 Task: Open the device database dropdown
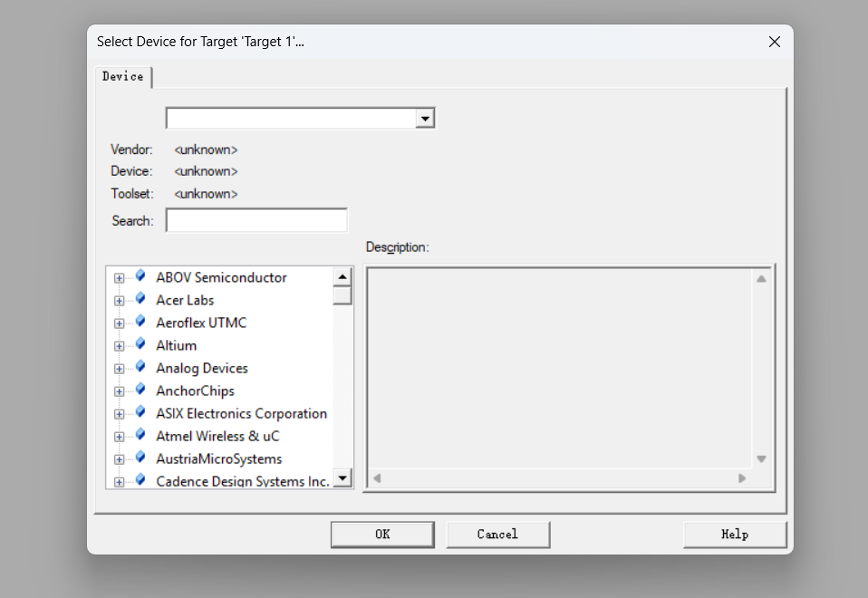click(425, 119)
